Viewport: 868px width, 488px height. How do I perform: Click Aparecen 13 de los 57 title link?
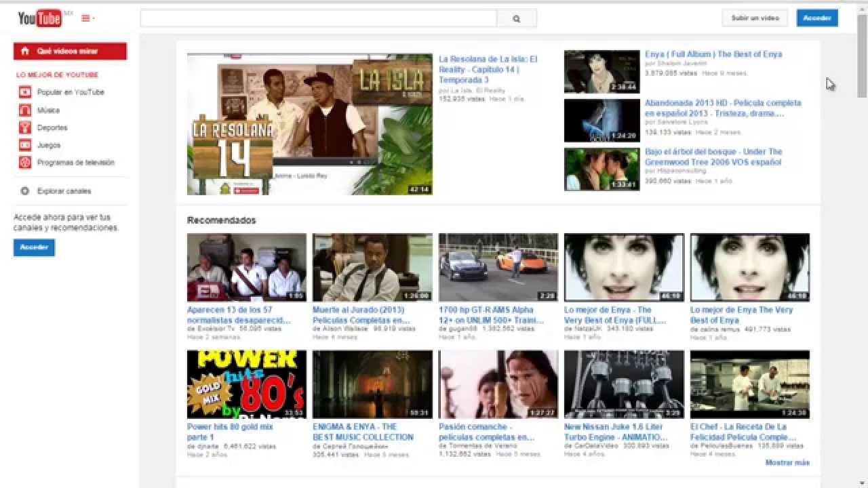point(239,315)
